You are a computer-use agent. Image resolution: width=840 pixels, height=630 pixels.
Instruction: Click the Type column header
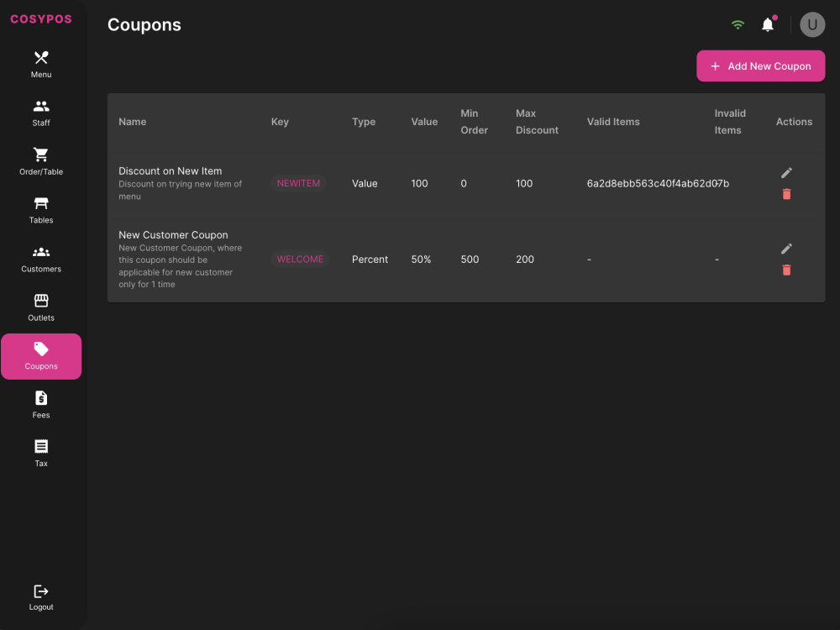364,122
